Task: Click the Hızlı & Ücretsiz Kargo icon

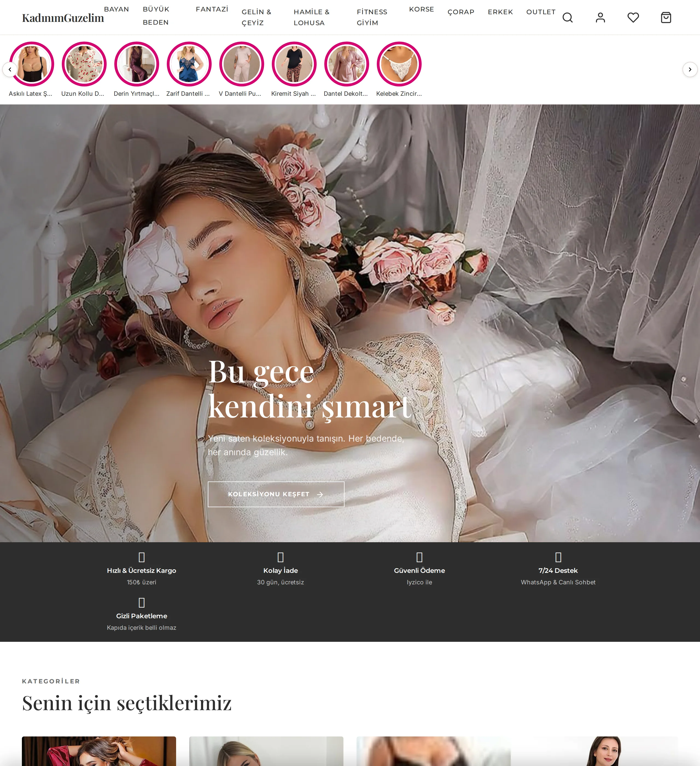Action: pyautogui.click(x=142, y=557)
